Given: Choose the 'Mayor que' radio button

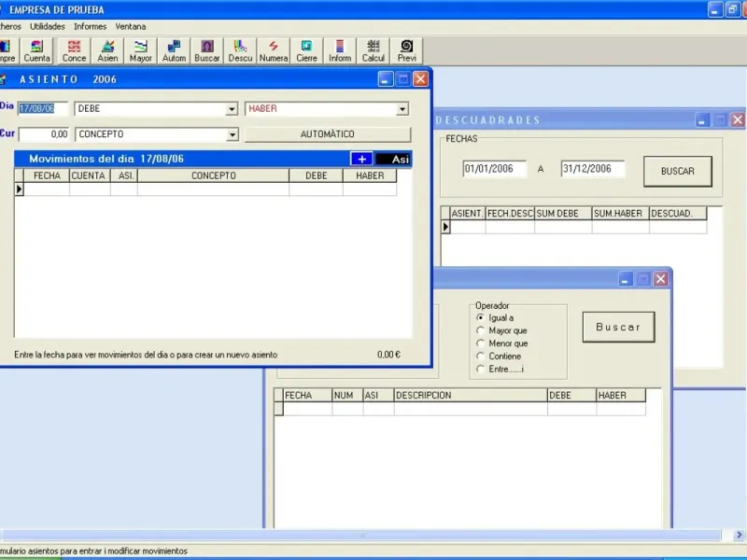Looking at the screenshot, I should (481, 330).
